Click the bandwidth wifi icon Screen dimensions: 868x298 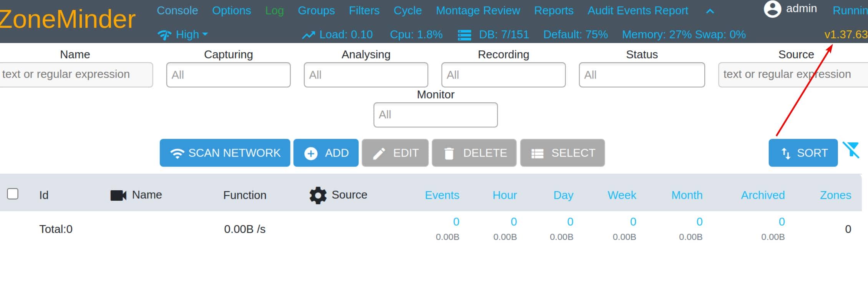click(164, 35)
